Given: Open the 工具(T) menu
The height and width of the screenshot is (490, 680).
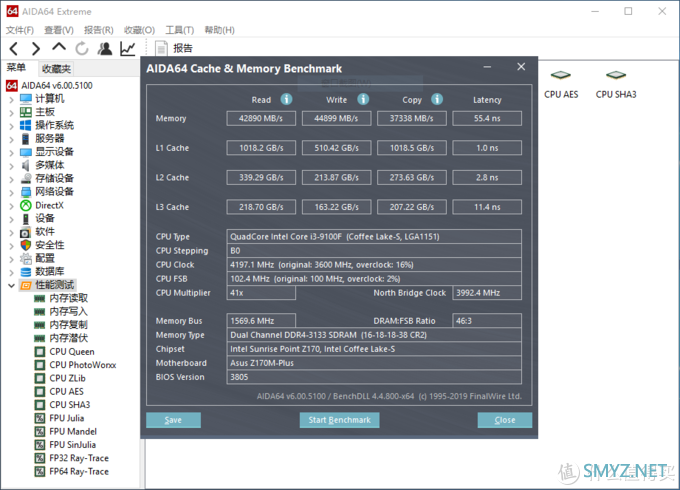Looking at the screenshot, I should point(180,30).
